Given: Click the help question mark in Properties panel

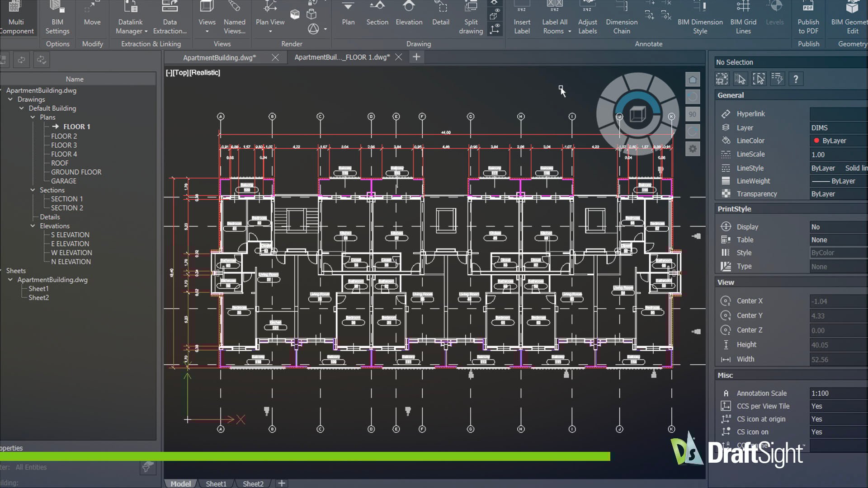Looking at the screenshot, I should 796,79.
